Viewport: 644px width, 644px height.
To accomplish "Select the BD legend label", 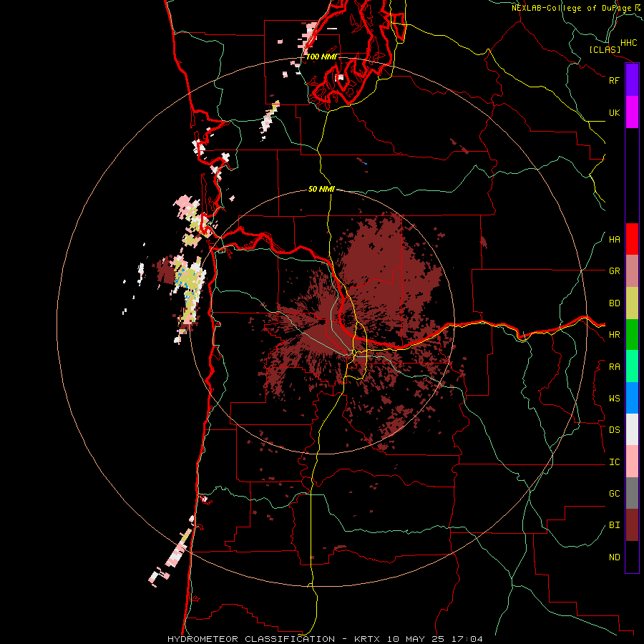I will [x=614, y=303].
